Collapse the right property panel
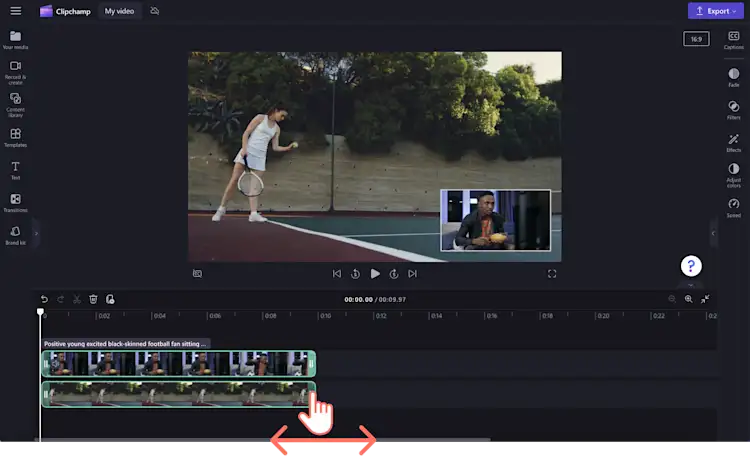 click(713, 233)
